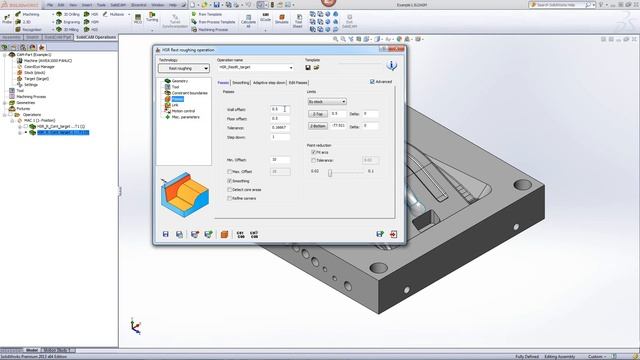The height and width of the screenshot is (360, 640).
Task: Click the Zoom to Fit icon in the viewport toolbar
Action: 336,39
